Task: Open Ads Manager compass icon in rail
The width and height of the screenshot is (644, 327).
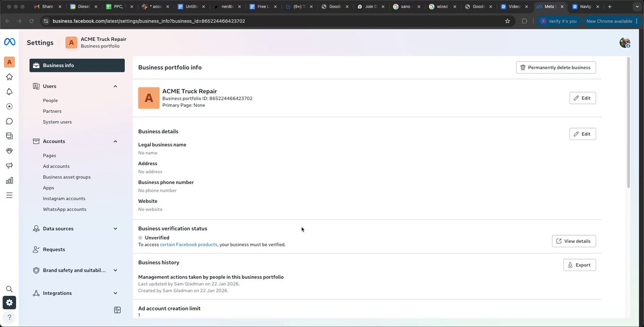Action: 9,107
